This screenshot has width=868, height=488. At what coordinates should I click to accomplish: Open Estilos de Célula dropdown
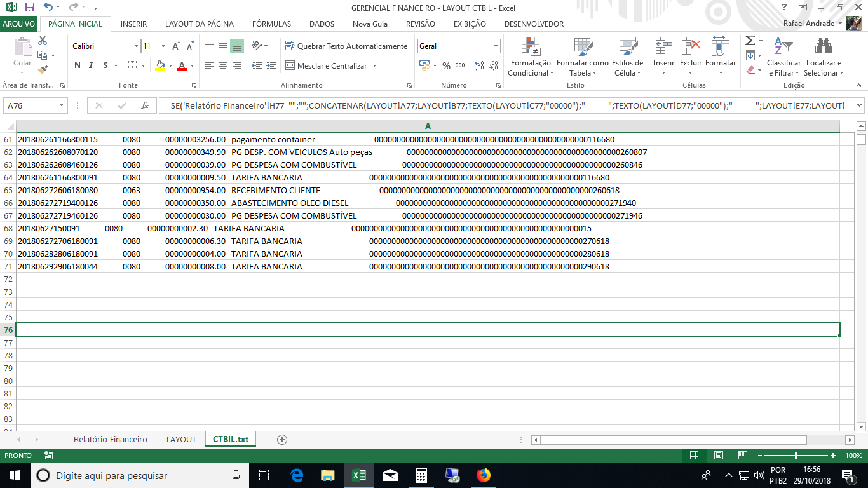click(628, 57)
